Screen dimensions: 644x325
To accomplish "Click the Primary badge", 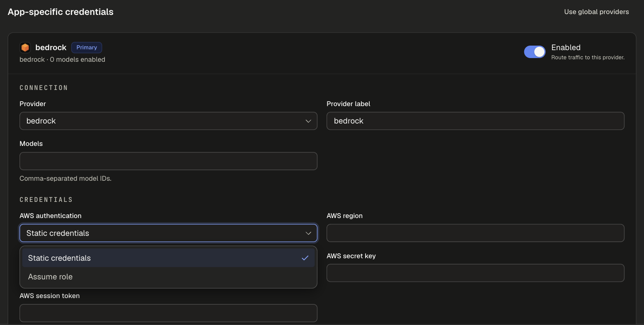I will [x=87, y=48].
